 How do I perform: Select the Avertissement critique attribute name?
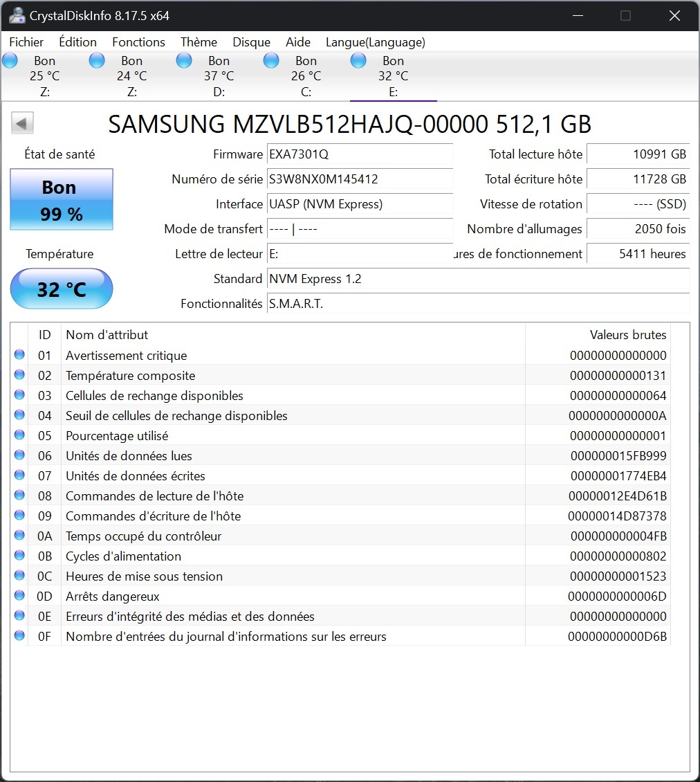click(127, 356)
